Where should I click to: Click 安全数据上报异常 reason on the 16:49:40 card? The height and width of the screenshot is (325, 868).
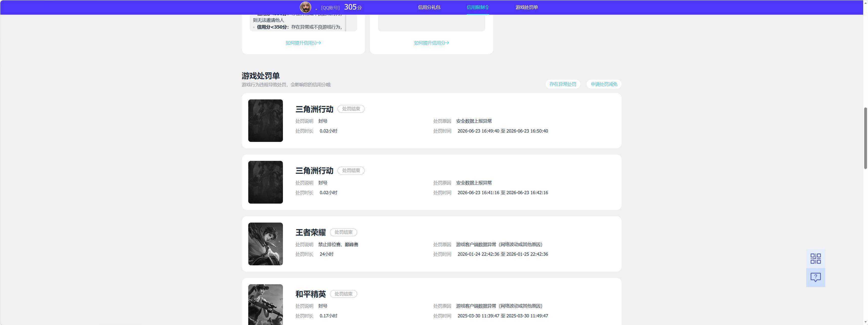[474, 121]
